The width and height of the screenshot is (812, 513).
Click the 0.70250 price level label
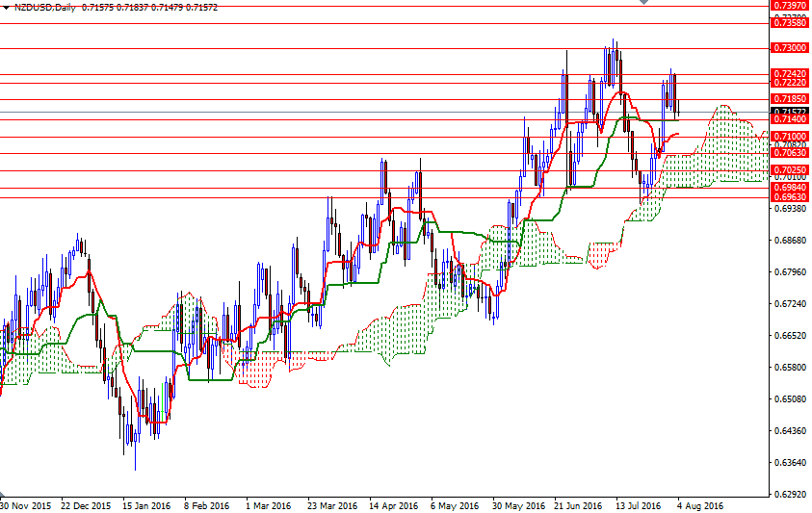point(790,170)
